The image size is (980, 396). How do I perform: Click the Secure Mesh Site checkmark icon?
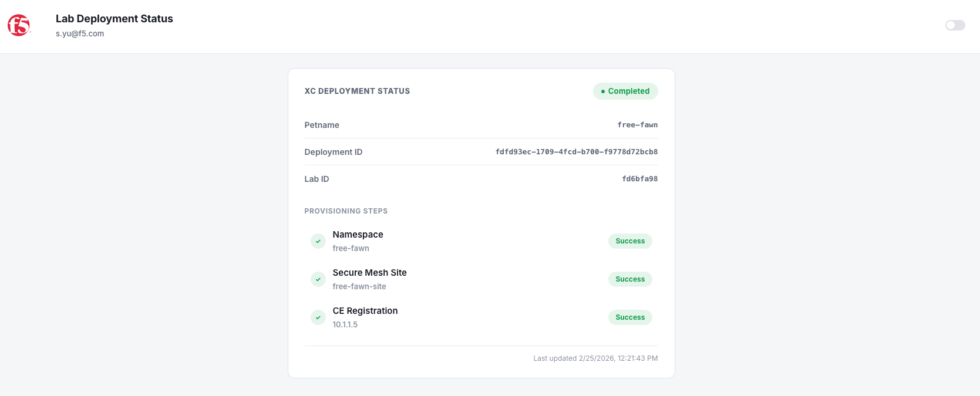pos(318,279)
